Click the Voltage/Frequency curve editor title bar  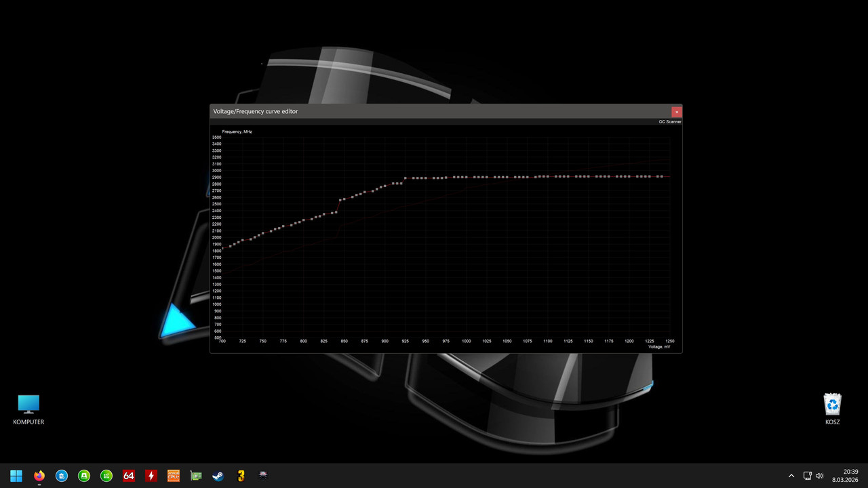[x=441, y=111]
